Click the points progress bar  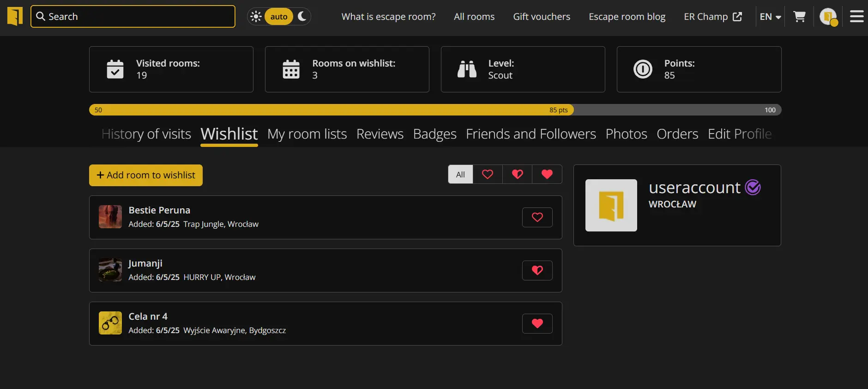pos(435,110)
